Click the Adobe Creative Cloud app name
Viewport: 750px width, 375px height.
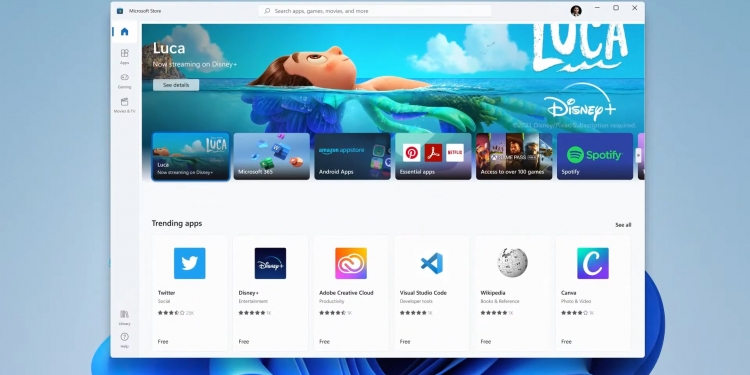click(x=346, y=293)
